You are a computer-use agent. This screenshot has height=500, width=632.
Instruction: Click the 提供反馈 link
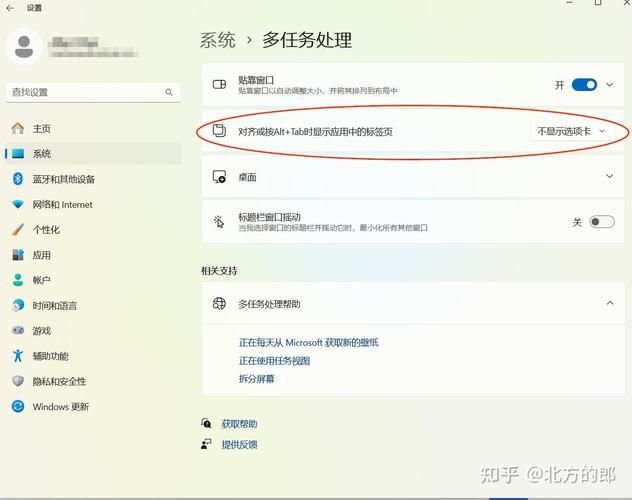pyautogui.click(x=239, y=444)
